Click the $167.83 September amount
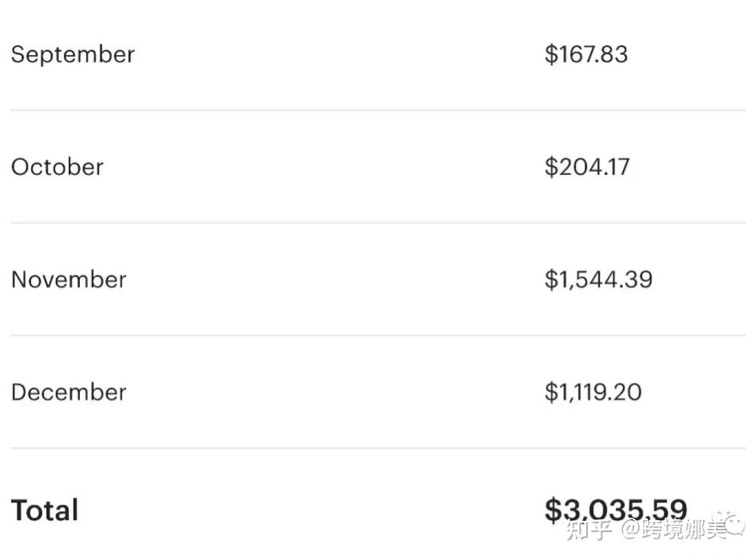Screen dimensions: 746x560 [586, 54]
